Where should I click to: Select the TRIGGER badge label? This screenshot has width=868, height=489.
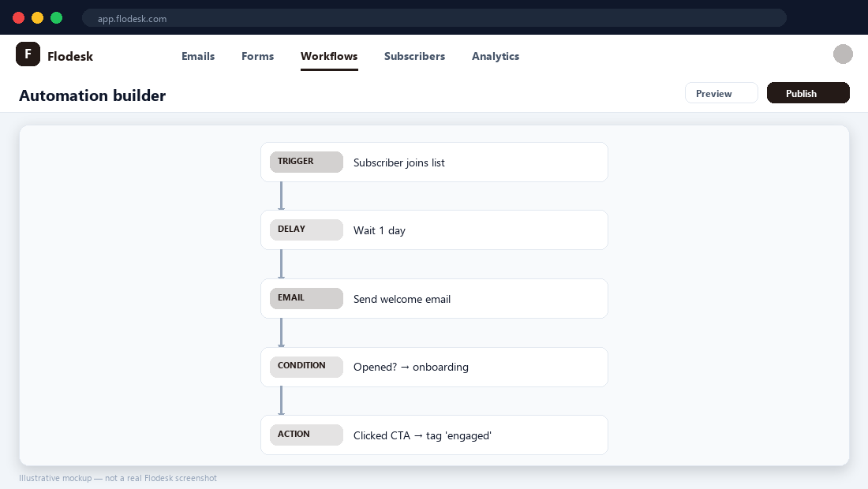point(306,162)
